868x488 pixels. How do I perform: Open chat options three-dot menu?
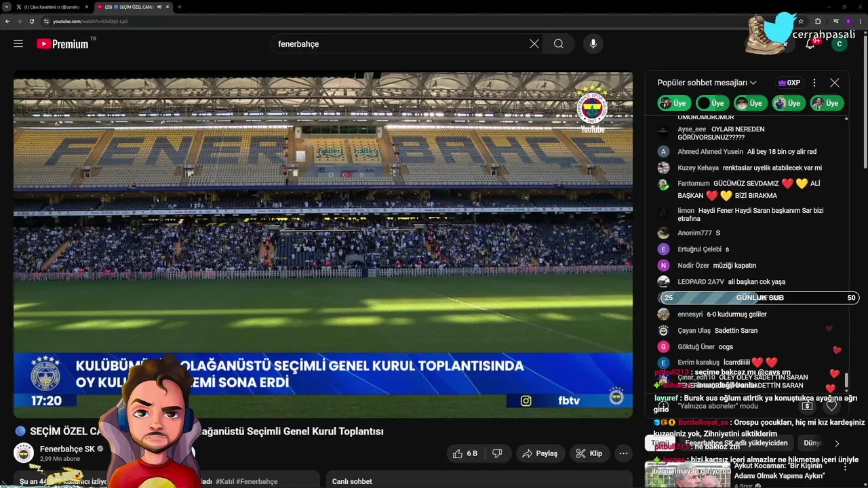click(x=814, y=83)
